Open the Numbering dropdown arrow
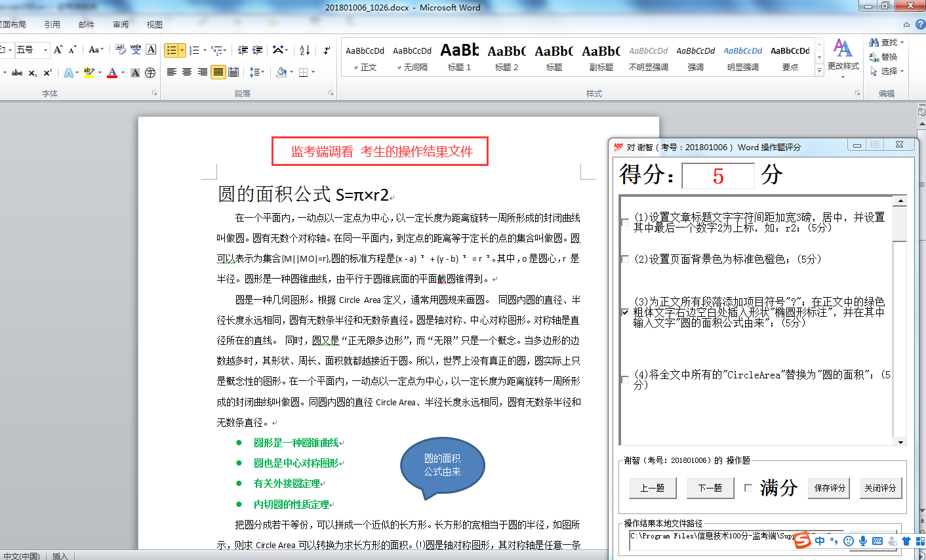Viewport: 926px width, 560px height. 205,50
